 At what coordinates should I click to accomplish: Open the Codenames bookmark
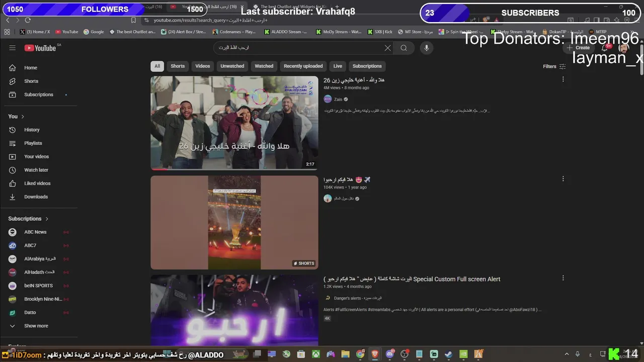point(234,32)
